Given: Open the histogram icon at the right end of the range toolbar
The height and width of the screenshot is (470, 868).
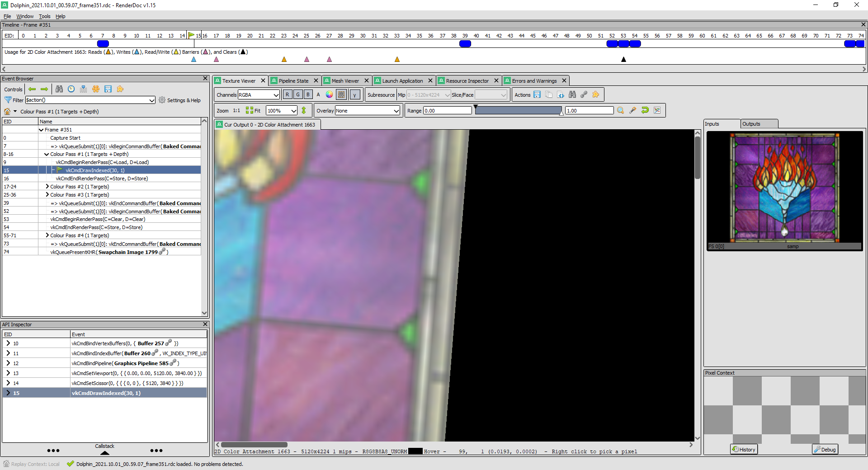Looking at the screenshot, I should point(657,110).
